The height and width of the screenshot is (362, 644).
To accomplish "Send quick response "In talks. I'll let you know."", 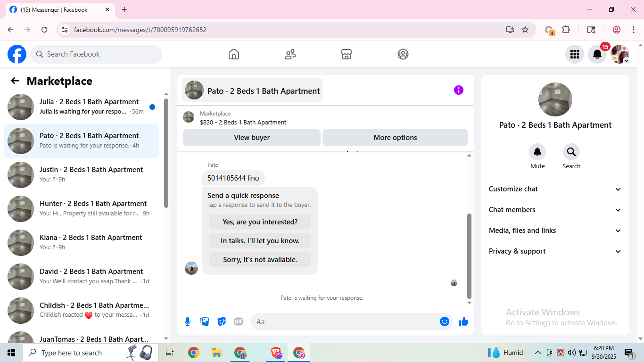I will 260,241.
